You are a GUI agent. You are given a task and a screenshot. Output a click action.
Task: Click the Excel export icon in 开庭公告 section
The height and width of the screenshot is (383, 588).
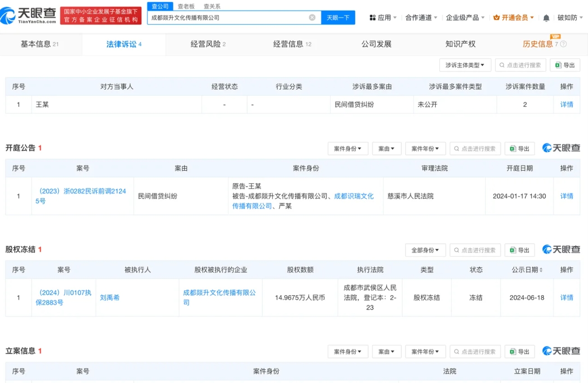(513, 149)
